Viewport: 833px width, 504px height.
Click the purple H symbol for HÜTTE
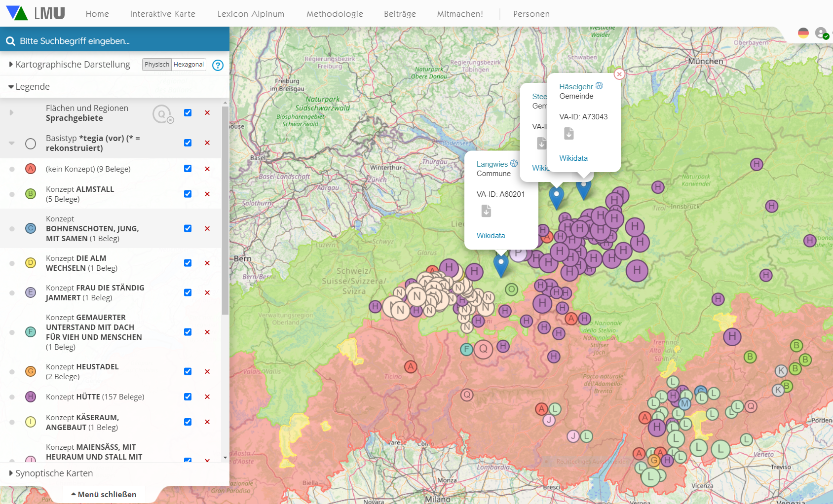click(x=31, y=396)
